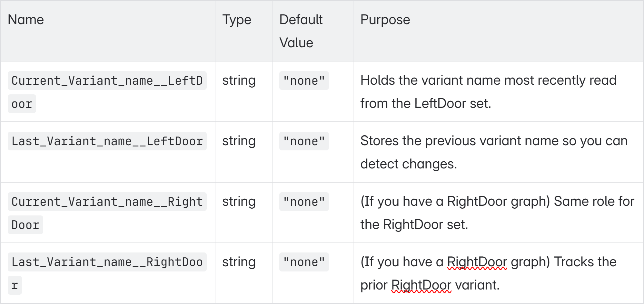Select the Current_Variant_name__LeftDoor code name
This screenshot has height=304, width=644.
pos(107,81)
